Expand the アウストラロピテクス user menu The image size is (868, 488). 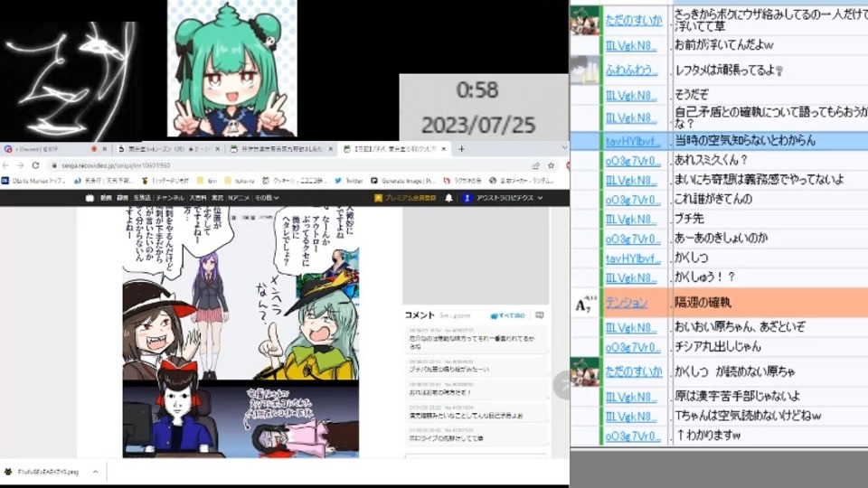pos(504,198)
